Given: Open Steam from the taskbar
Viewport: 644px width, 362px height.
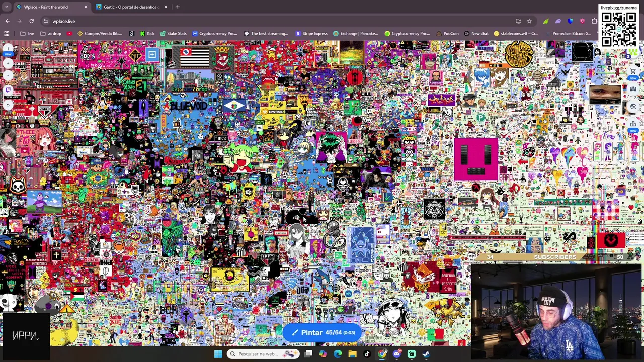Looking at the screenshot, I should 426,354.
